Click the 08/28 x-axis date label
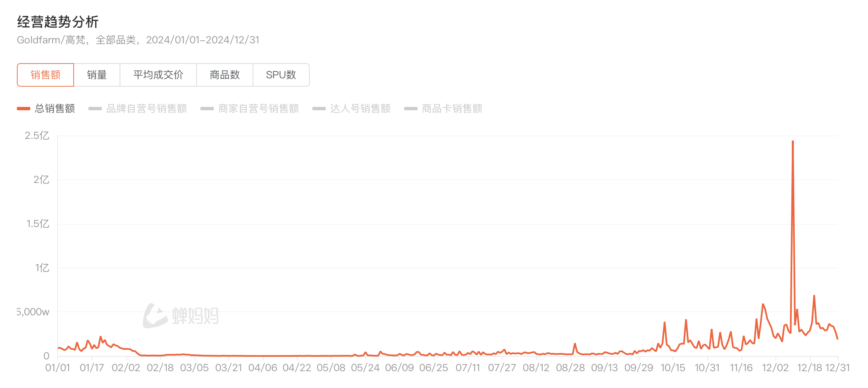The width and height of the screenshot is (868, 388). coord(570,368)
